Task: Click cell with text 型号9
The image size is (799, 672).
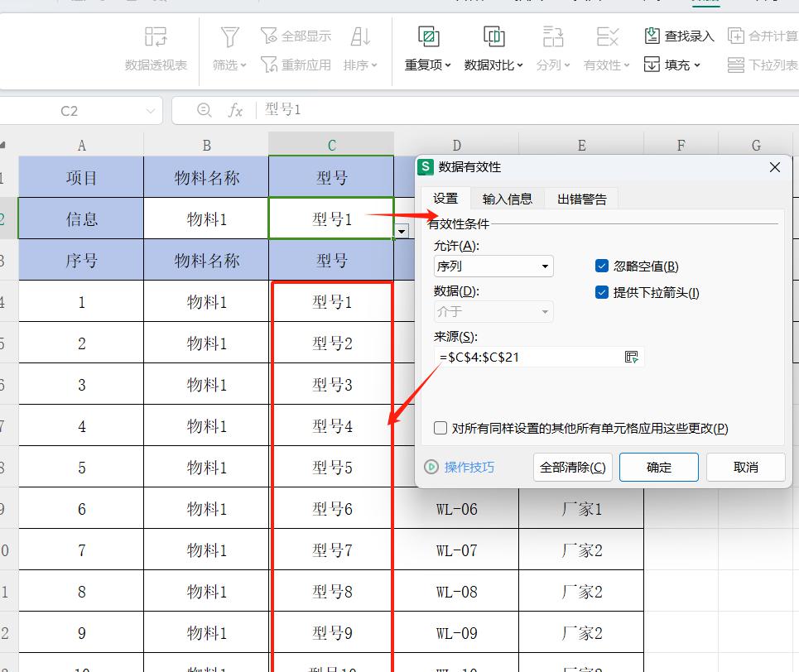Action: coord(332,633)
